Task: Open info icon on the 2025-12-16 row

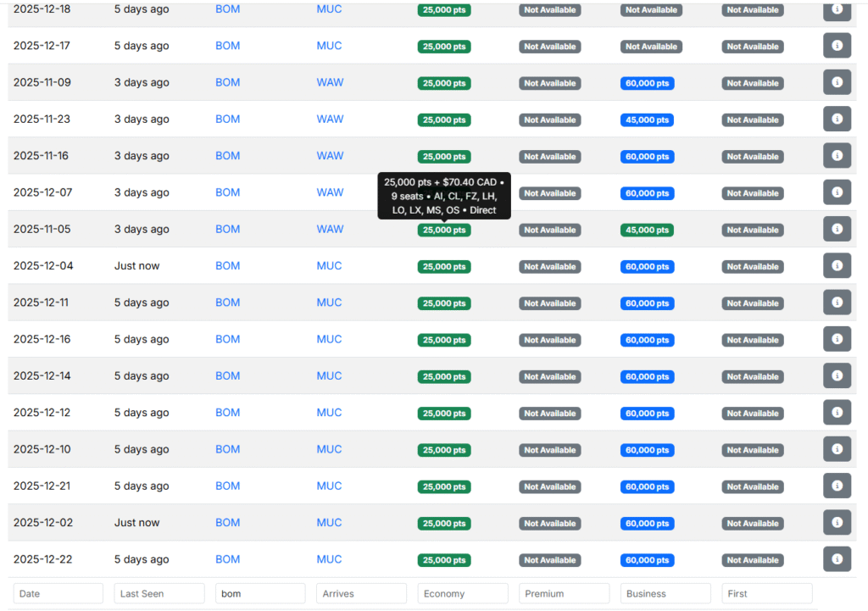Action: 837,339
